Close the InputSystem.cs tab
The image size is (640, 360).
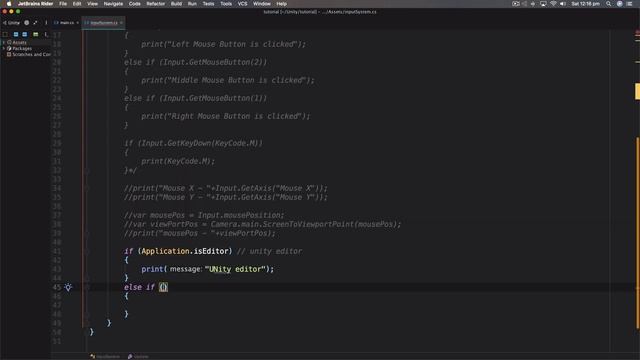point(121,23)
